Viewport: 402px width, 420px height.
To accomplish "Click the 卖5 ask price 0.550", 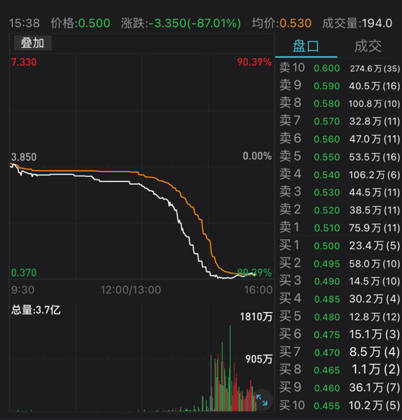I will click(327, 157).
